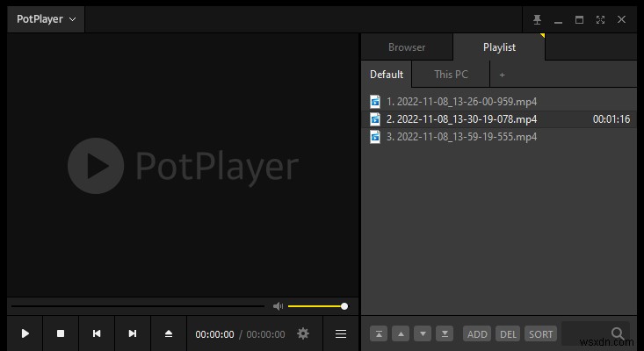This screenshot has width=644, height=351.
Task: Click the file icon of playlist item 3
Action: (375, 137)
